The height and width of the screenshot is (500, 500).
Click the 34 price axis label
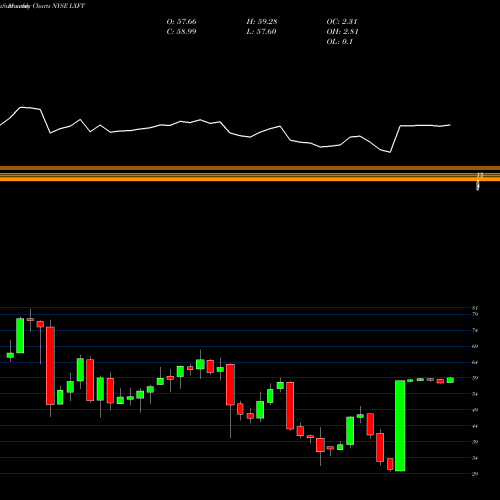(475, 458)
